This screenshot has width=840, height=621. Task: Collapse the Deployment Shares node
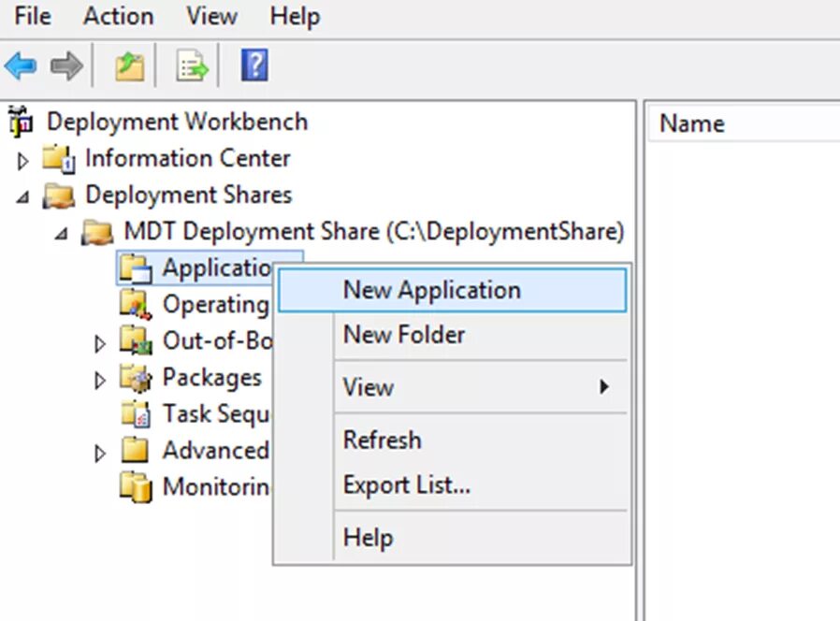22,197
